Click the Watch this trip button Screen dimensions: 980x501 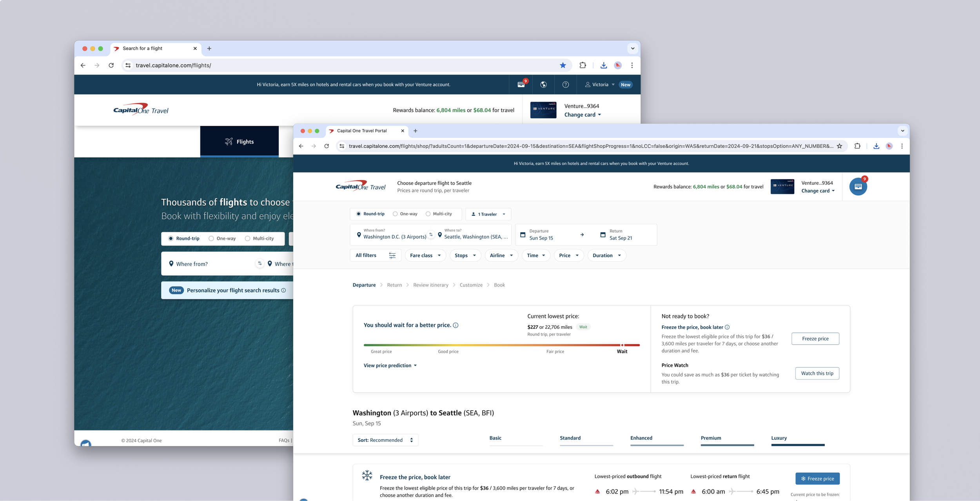[817, 373]
